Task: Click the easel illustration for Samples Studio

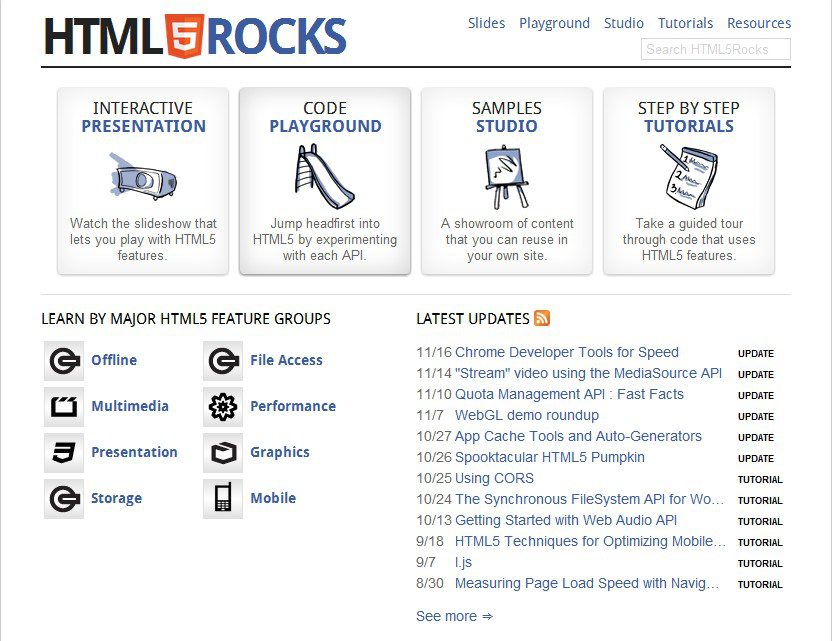Action: (x=506, y=177)
